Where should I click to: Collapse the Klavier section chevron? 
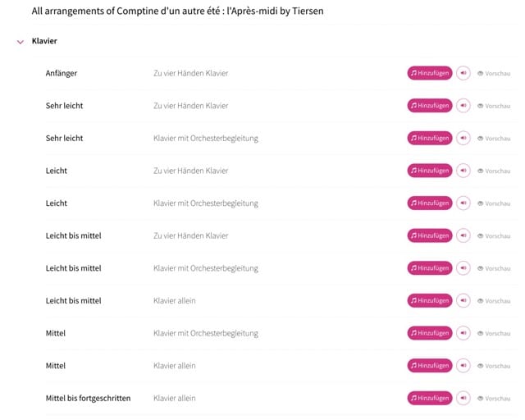coord(21,42)
